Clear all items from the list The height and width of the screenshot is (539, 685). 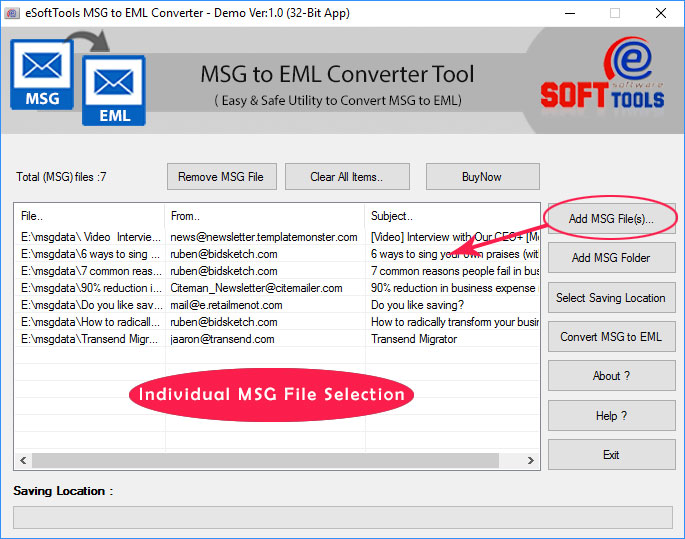pos(347,177)
